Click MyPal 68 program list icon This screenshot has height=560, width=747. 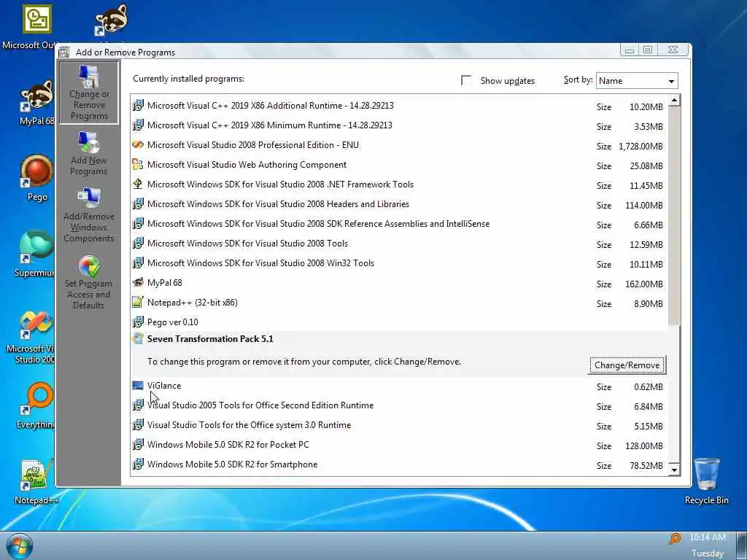coord(138,283)
